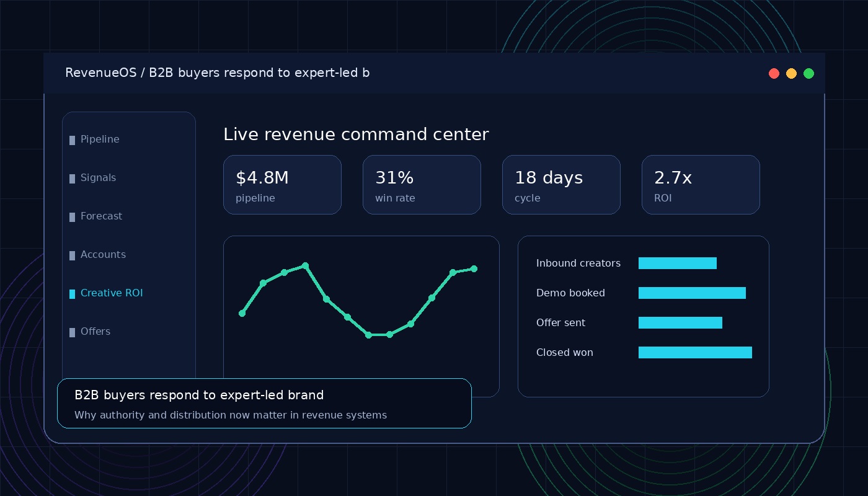The image size is (868, 496).
Task: Click the Demo booked progress bar
Action: point(692,293)
